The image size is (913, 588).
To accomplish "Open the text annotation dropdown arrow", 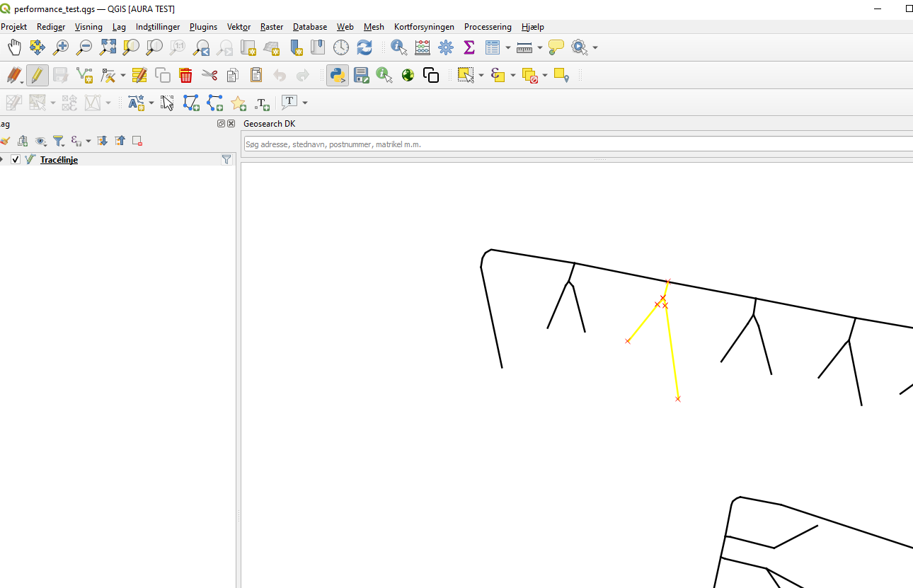I will (305, 103).
